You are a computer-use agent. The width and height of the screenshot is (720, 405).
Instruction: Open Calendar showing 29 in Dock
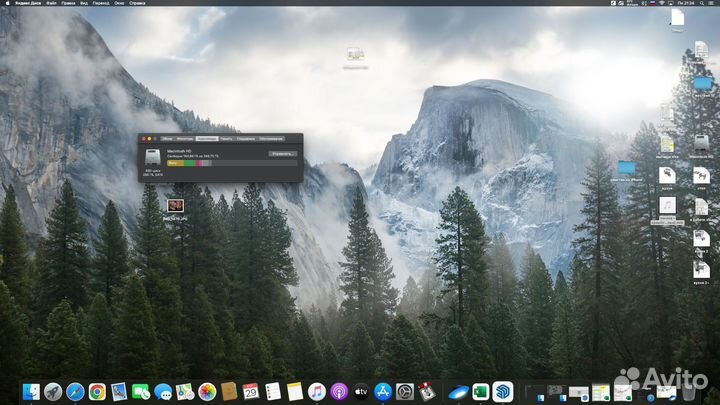(251, 392)
